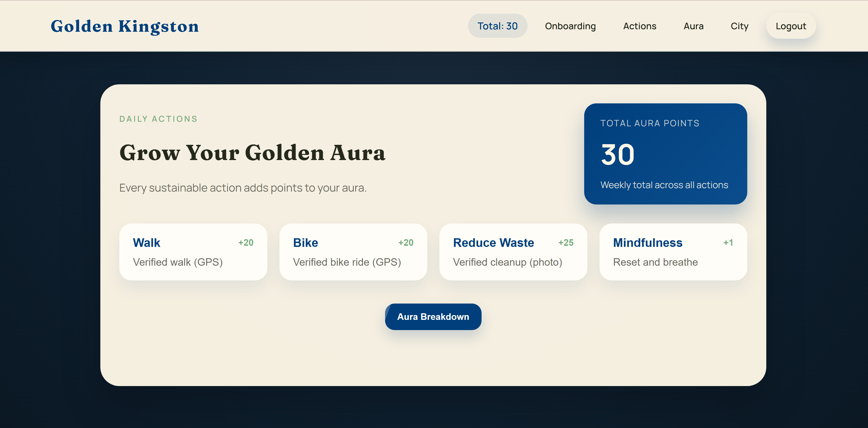Screen dimensions: 868x428
Task: Click the +1 badge on Mindfulness
Action: 728,243
